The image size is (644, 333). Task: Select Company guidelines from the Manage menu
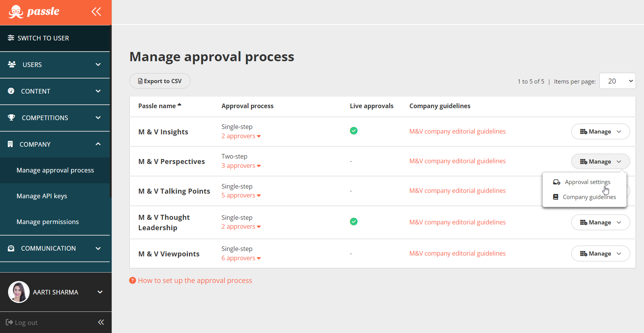point(584,197)
